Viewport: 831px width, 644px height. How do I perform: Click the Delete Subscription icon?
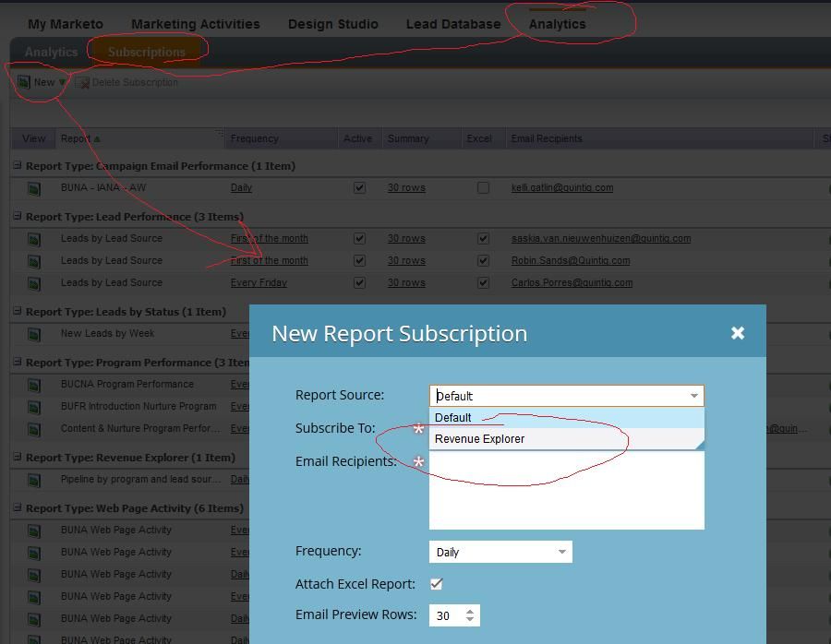point(83,83)
